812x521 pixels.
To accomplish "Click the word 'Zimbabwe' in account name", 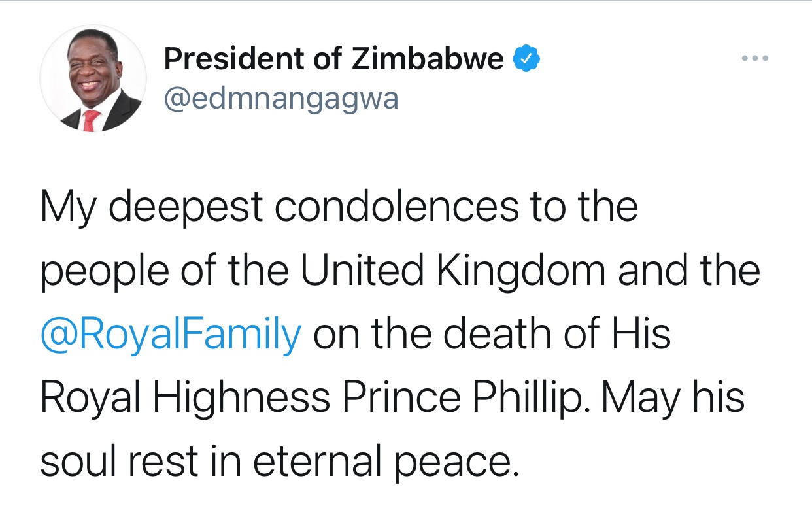I will (x=428, y=59).
